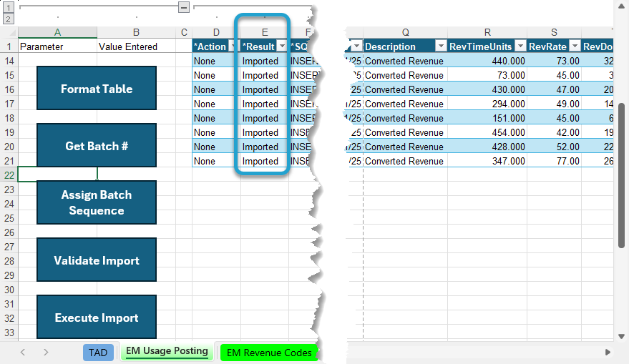
Task: Click the selected empty cell A22
Action: click(x=57, y=174)
